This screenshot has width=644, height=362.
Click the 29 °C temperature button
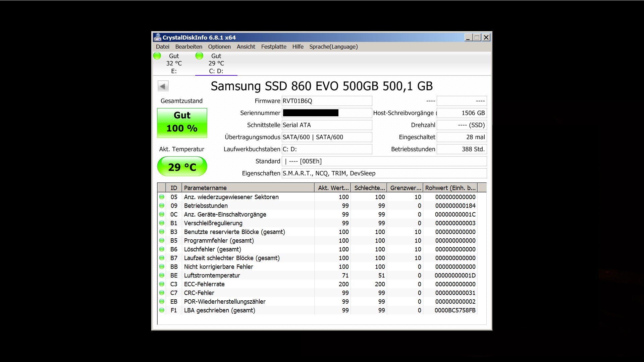[182, 167]
